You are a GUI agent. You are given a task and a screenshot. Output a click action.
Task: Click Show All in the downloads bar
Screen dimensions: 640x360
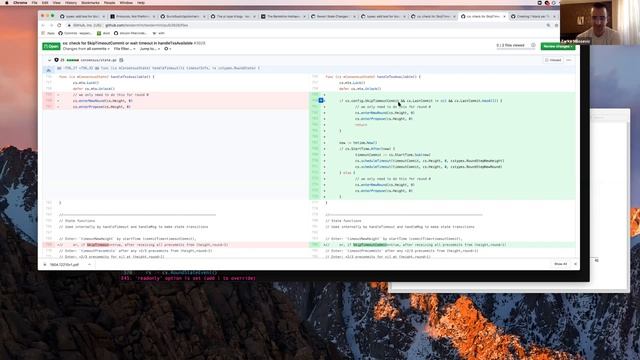[x=560, y=264]
